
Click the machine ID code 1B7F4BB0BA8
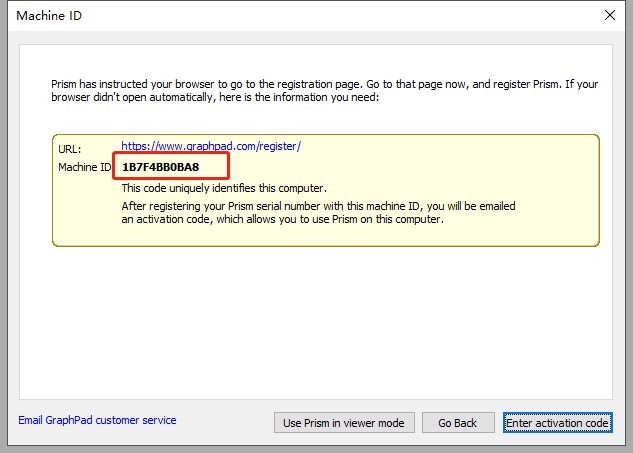[160, 166]
